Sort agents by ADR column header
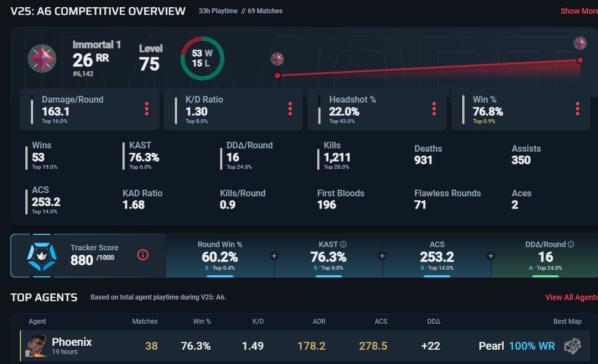598x364 pixels. [x=319, y=322]
